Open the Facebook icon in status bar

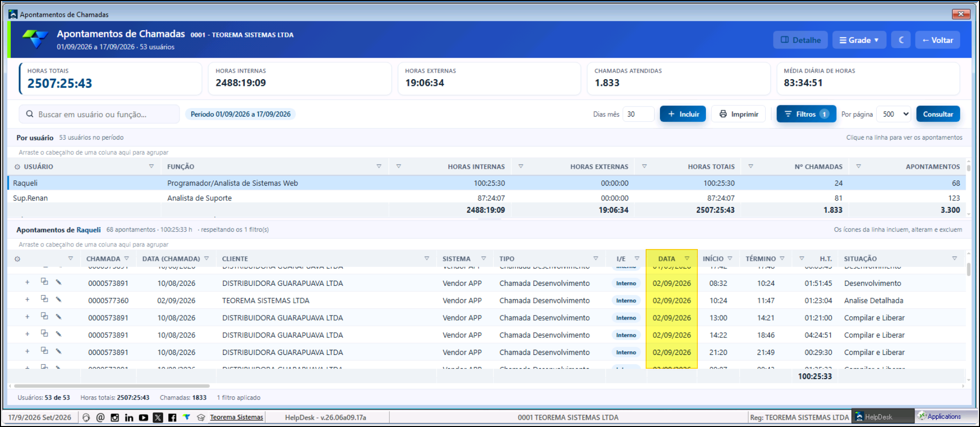[x=172, y=417]
